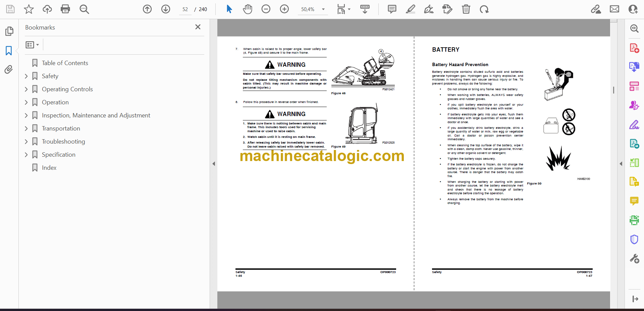Open the Attachments paperclip panel
This screenshot has height=311, width=644.
pyautogui.click(x=9, y=69)
